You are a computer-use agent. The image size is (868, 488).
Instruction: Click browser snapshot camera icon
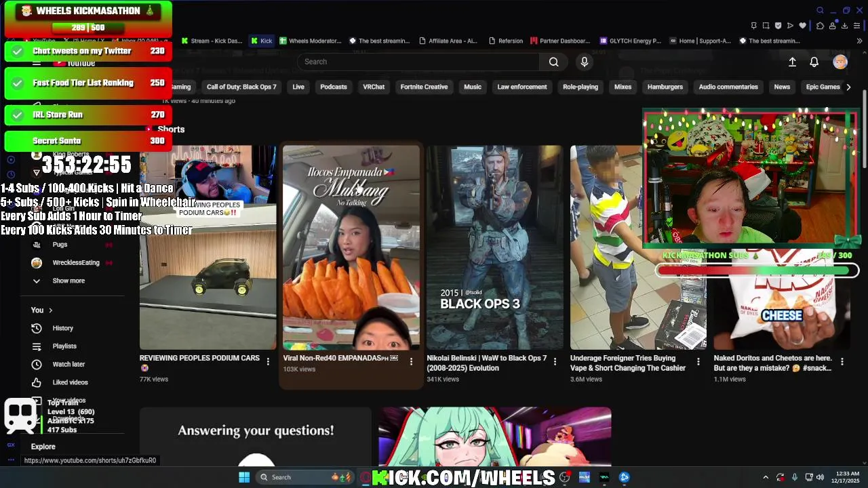[766, 26]
